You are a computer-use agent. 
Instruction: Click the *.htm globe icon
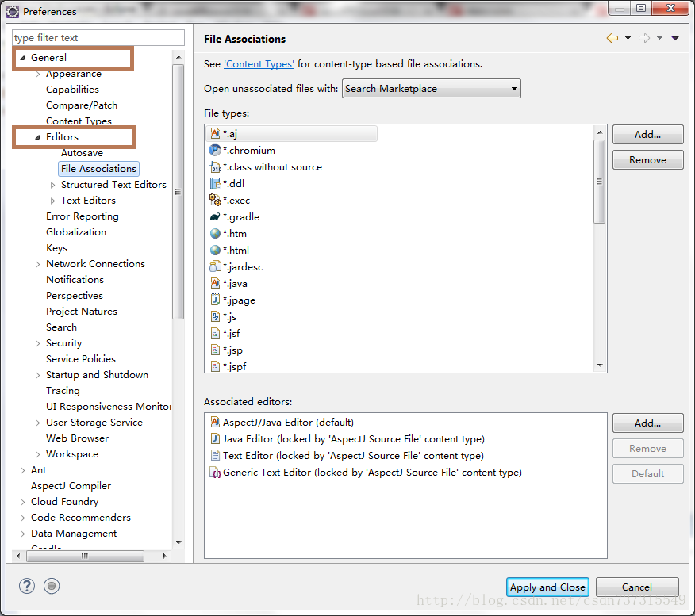(215, 233)
